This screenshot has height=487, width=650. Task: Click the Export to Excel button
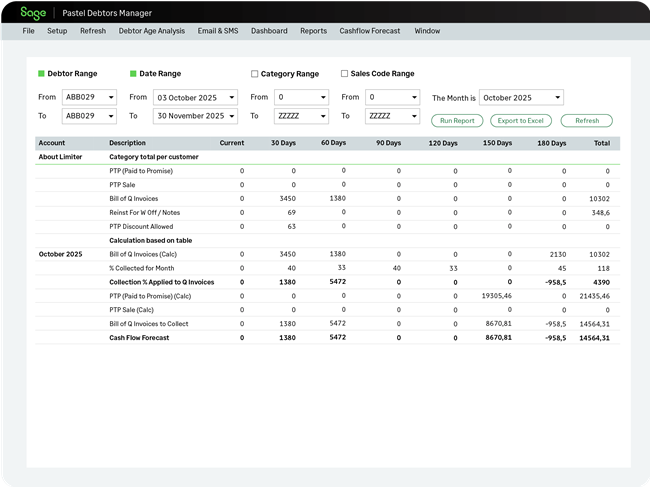pos(521,121)
